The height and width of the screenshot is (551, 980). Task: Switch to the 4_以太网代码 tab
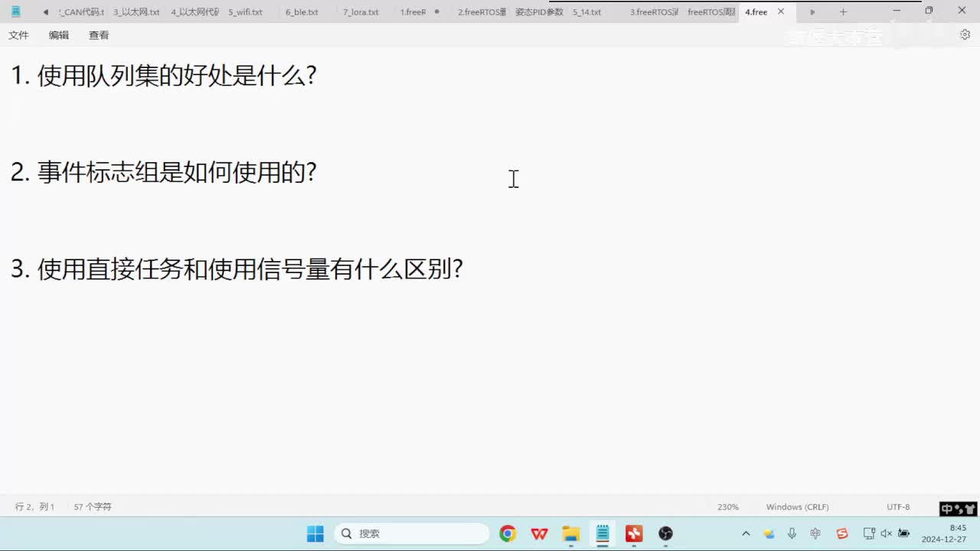coord(194,12)
